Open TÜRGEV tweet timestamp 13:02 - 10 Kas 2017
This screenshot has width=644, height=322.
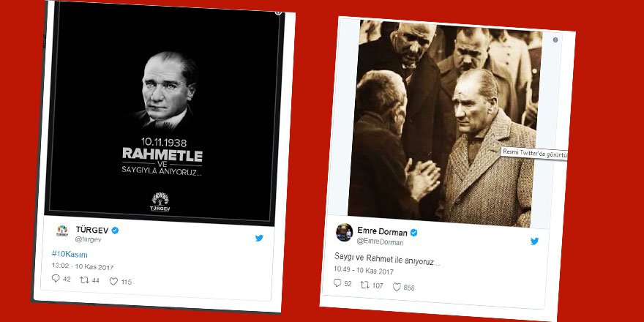click(83, 266)
